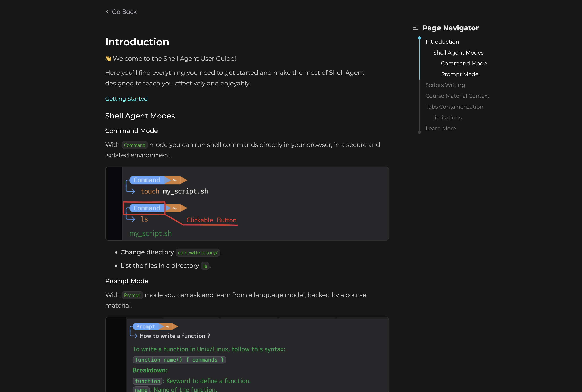
Task: Open the Getting Started link
Action: coord(126,99)
